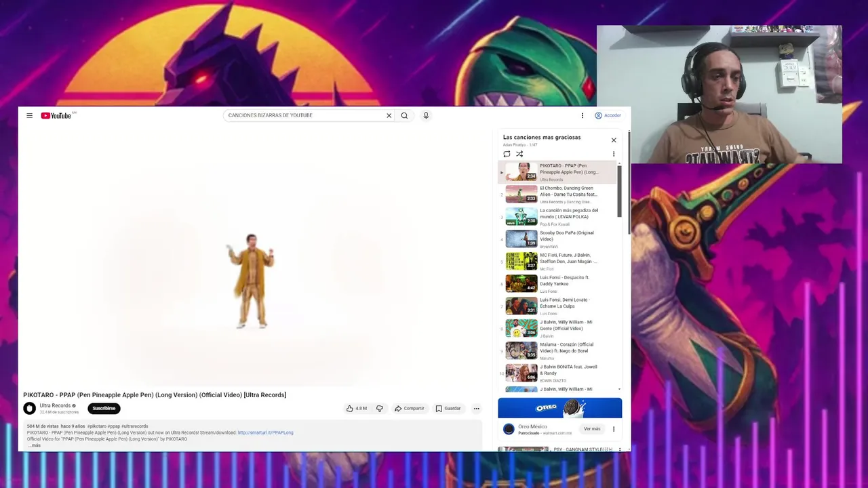The width and height of the screenshot is (868, 488).
Task: Play La canción más pegadiza LEVAN POLKA
Action: pyautogui.click(x=558, y=217)
